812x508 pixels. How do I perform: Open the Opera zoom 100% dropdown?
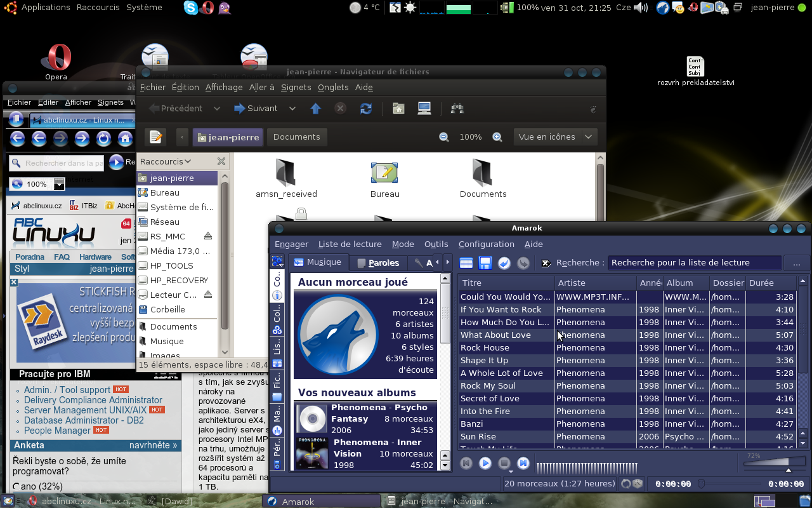click(59, 184)
